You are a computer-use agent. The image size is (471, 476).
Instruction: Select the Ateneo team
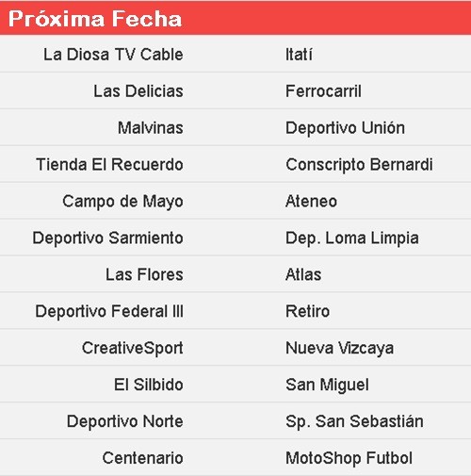click(311, 202)
